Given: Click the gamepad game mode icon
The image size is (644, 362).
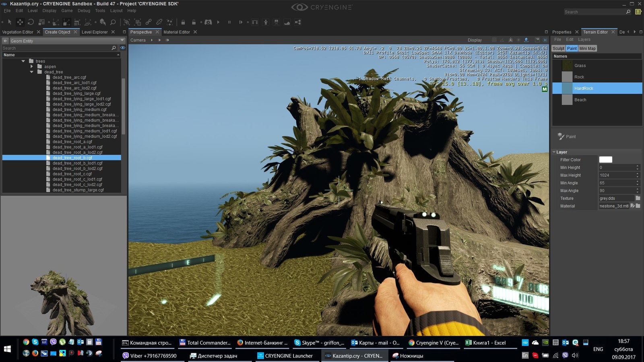Looking at the screenshot, I should coord(208,22).
